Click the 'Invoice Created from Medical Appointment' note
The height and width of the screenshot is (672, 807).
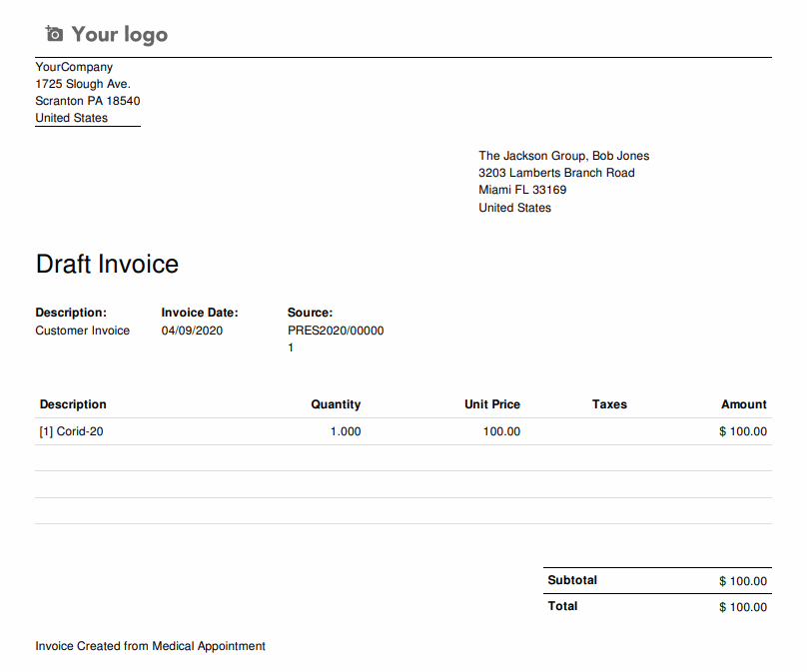click(150, 646)
